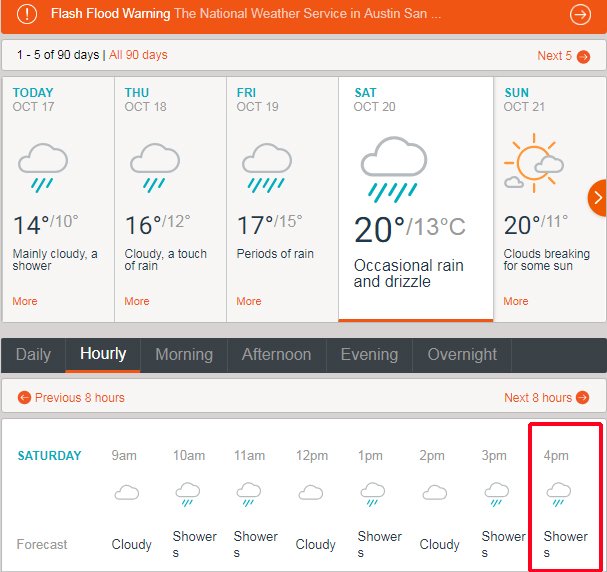Image resolution: width=607 pixels, height=572 pixels.
Task: Open the All 90 days link
Action: [138, 55]
